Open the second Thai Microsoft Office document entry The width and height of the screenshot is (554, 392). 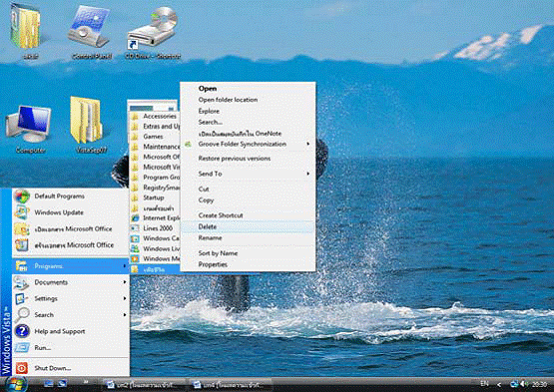coord(74,245)
